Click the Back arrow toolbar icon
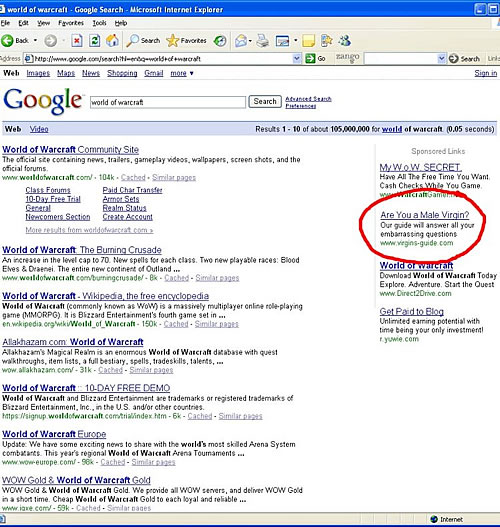500x527 pixels. click(x=7, y=41)
